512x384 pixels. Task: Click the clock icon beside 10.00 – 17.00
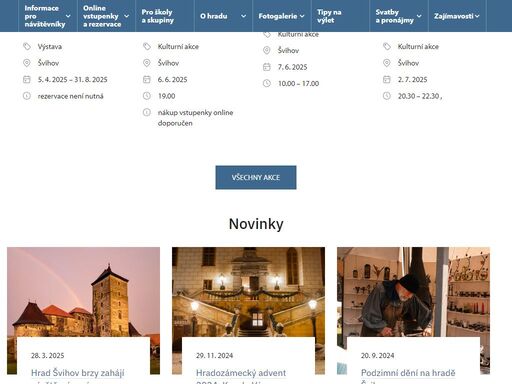[x=267, y=83]
